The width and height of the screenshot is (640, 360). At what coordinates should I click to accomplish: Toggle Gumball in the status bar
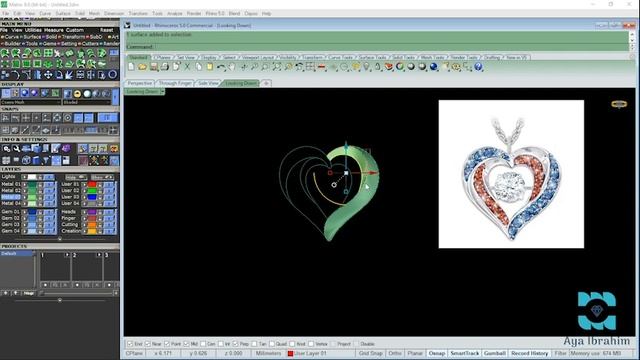click(x=495, y=353)
